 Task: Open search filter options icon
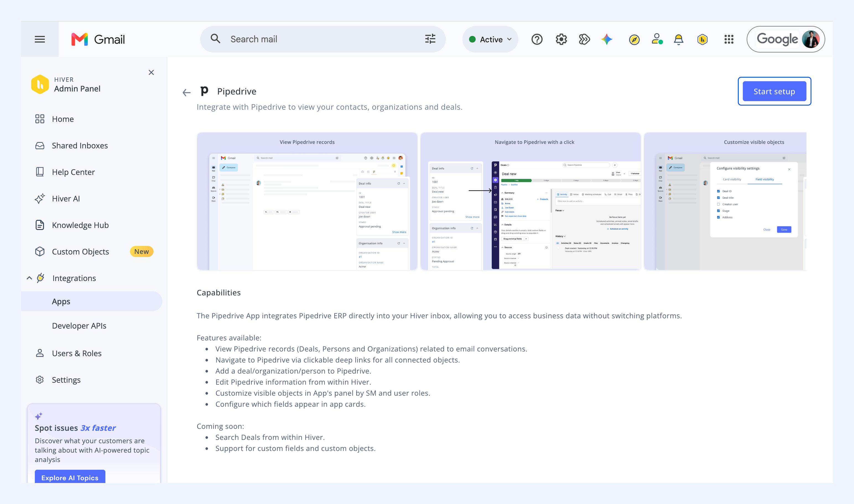[x=430, y=39]
